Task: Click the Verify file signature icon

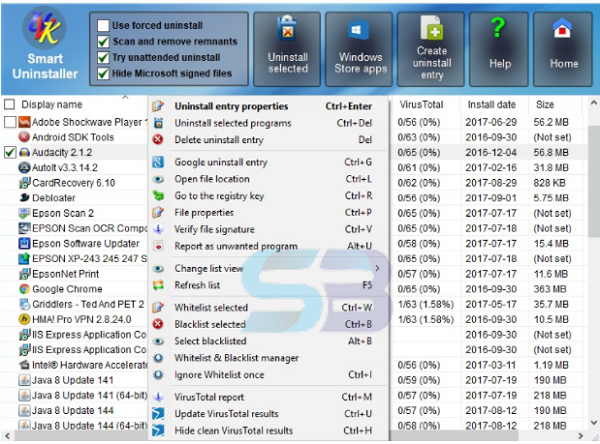Action: (158, 229)
